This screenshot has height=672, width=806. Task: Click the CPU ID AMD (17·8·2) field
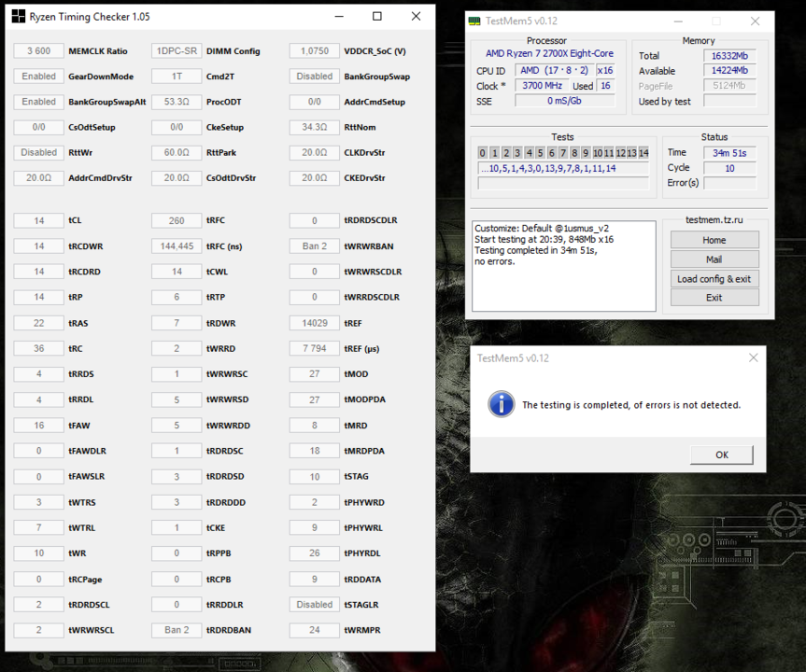pyautogui.click(x=554, y=70)
